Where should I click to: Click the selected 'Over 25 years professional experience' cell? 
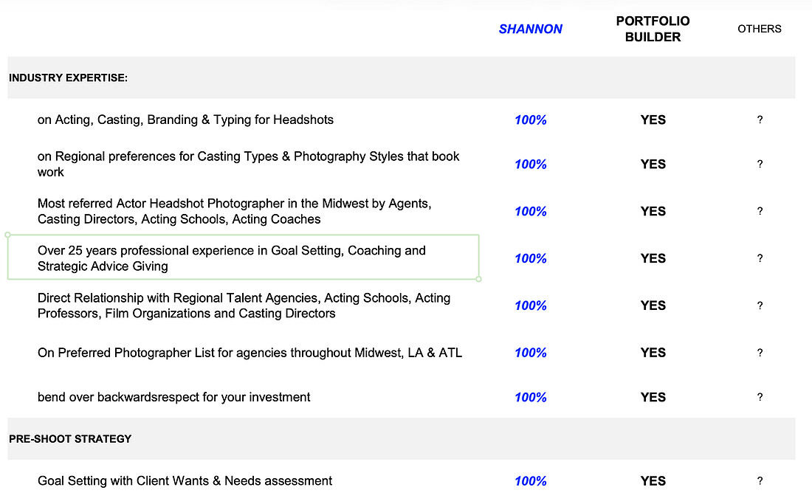pyautogui.click(x=244, y=258)
